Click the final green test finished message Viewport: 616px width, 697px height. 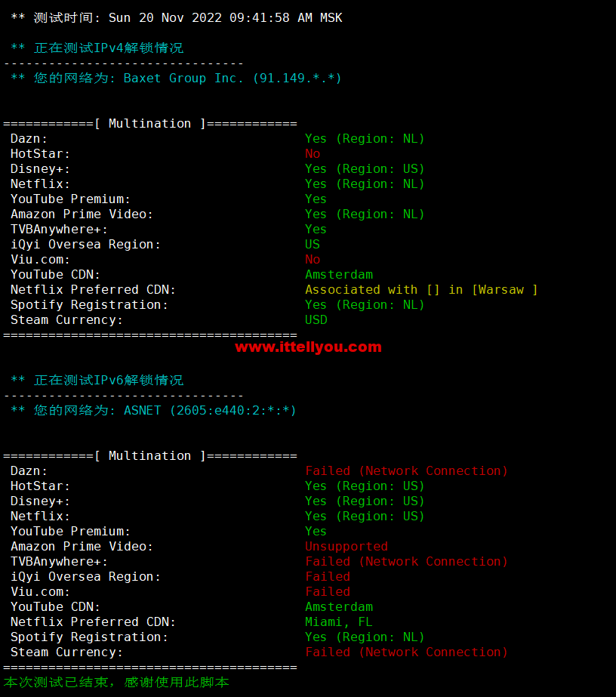[x=116, y=683]
